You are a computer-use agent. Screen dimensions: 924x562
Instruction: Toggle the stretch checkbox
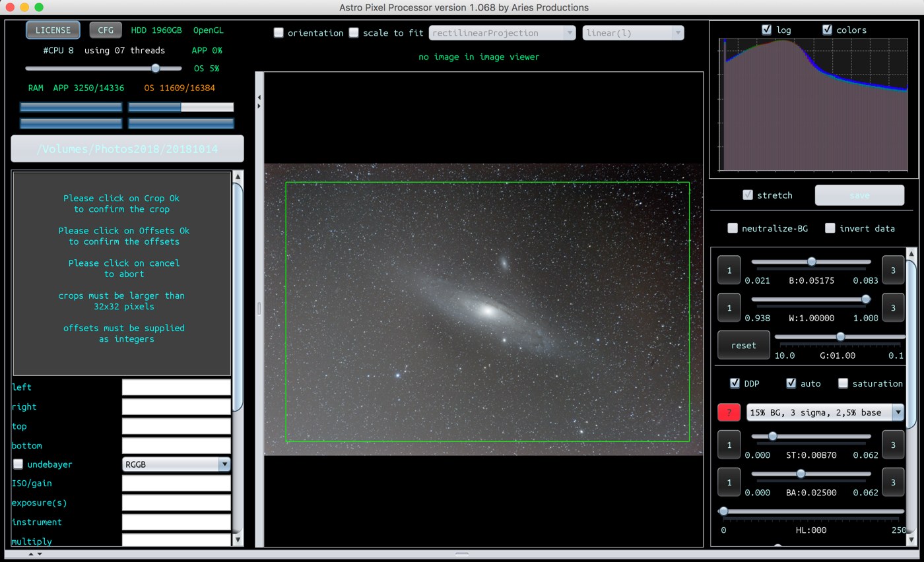[x=748, y=195]
